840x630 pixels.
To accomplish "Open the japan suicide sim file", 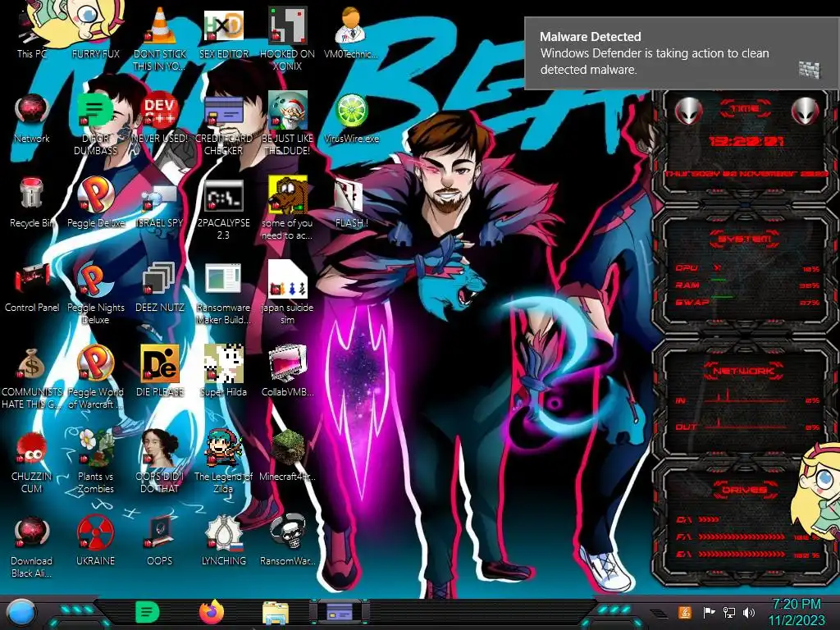I will 287,294.
